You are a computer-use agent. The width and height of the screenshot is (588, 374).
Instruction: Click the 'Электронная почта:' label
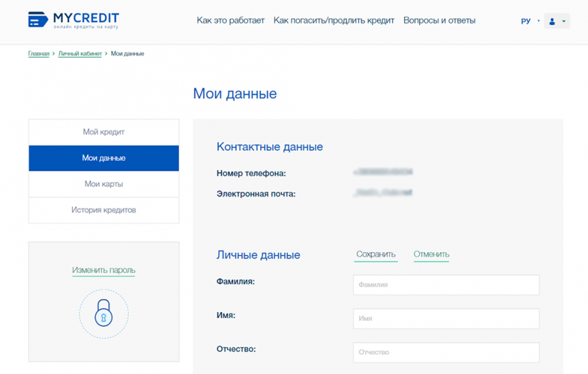(256, 194)
